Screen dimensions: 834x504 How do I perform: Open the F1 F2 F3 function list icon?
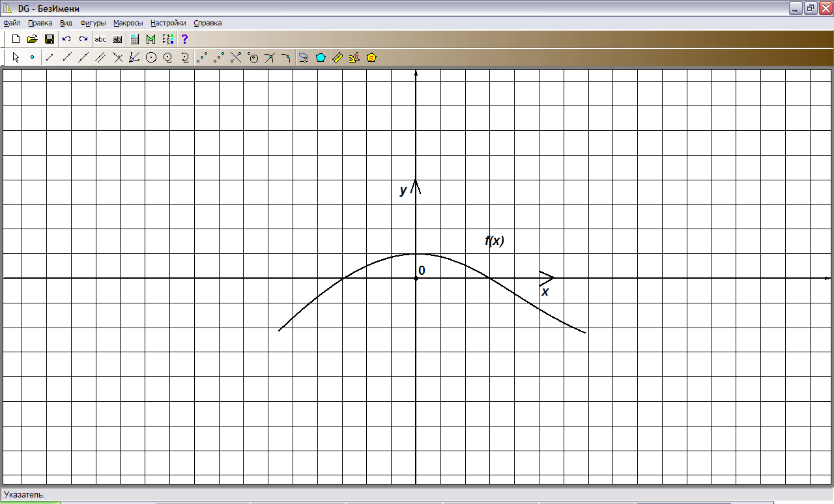(168, 39)
